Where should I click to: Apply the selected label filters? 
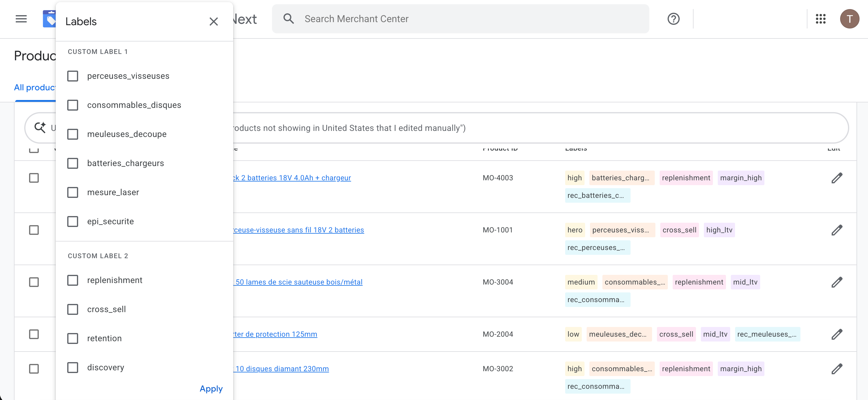[x=211, y=389]
